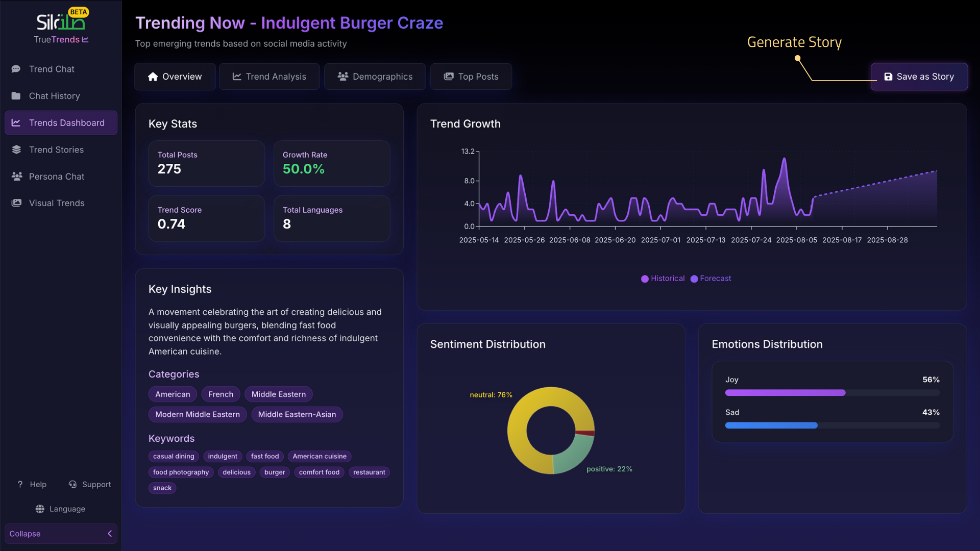Screen dimensions: 980x551
Task: Click the Support headset icon
Action: (x=72, y=484)
